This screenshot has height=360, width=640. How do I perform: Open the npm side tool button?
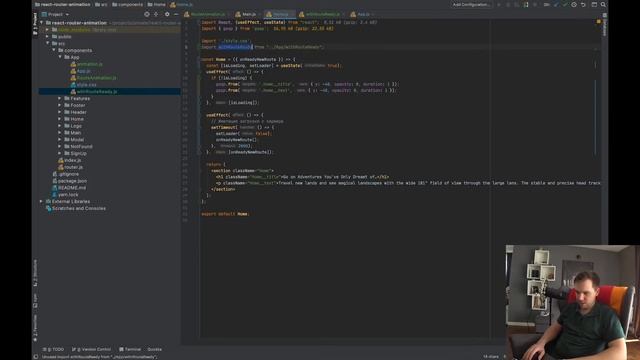click(35, 300)
